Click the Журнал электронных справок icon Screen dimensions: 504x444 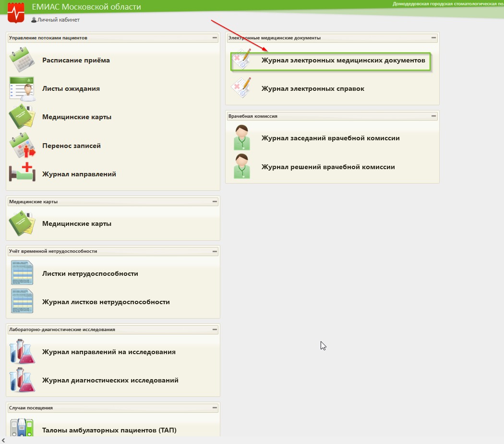[x=241, y=87]
